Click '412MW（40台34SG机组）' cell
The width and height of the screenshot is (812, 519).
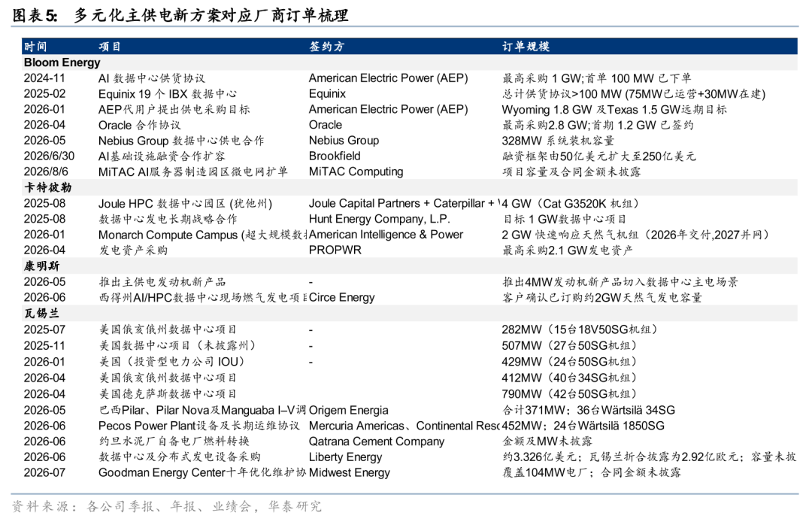coord(570,378)
